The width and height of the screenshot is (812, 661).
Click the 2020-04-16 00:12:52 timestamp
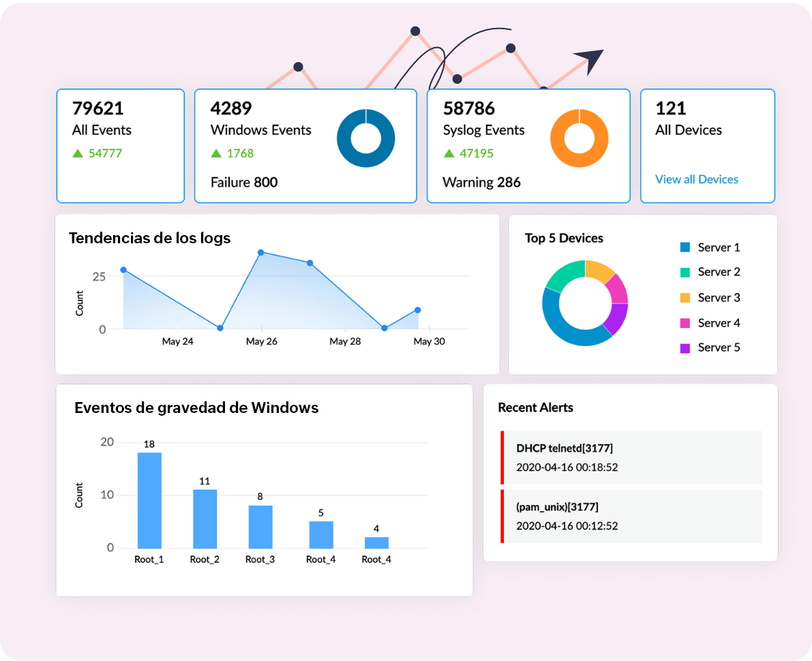pyautogui.click(x=567, y=526)
